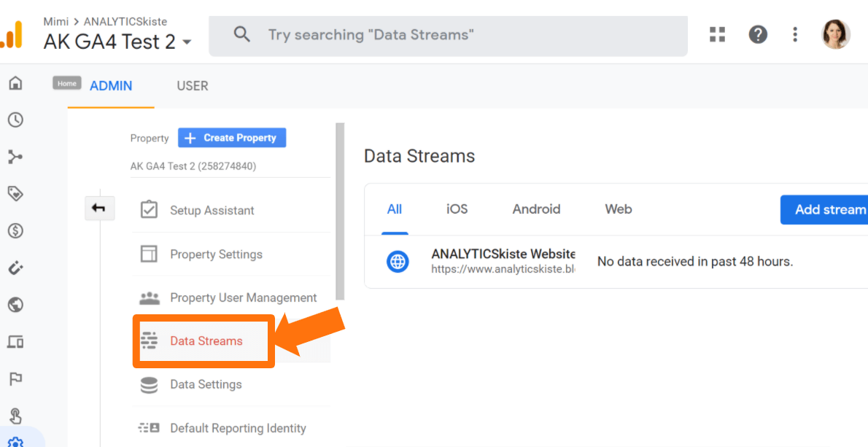The width and height of the screenshot is (868, 447).
Task: Select the iOS streams tab
Action: pyautogui.click(x=457, y=209)
